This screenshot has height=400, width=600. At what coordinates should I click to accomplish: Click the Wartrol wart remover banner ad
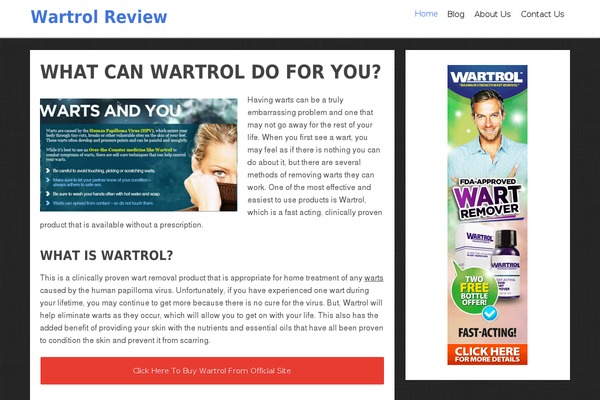[x=488, y=215]
